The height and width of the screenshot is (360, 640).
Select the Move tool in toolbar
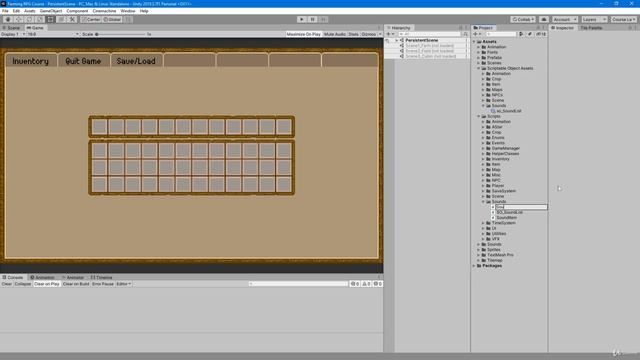click(18, 19)
